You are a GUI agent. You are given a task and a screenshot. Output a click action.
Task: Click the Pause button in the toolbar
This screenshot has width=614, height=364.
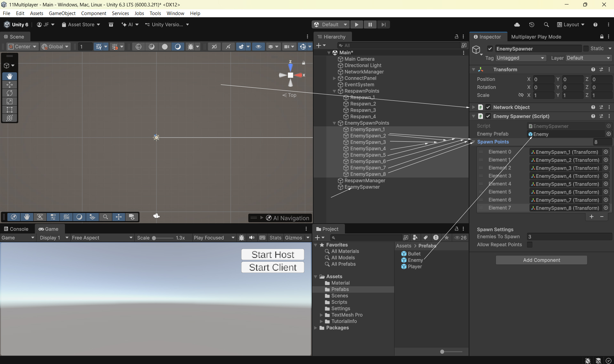coord(370,25)
